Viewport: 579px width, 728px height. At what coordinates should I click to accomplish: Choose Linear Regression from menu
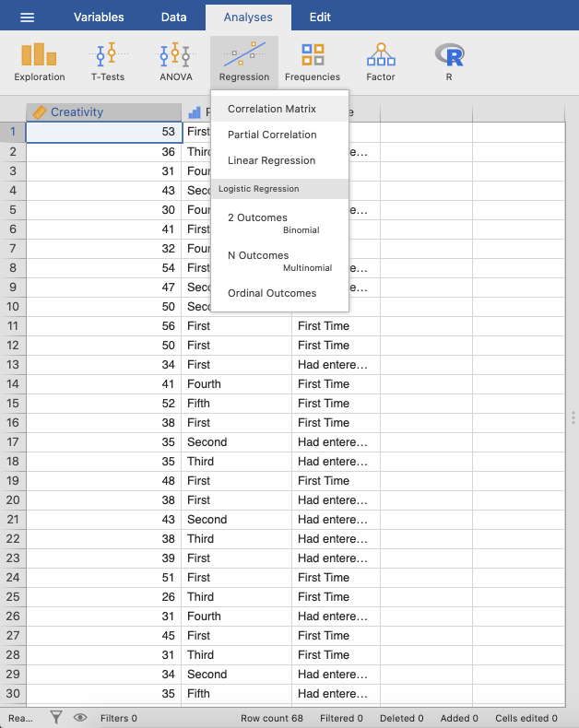click(x=279, y=160)
